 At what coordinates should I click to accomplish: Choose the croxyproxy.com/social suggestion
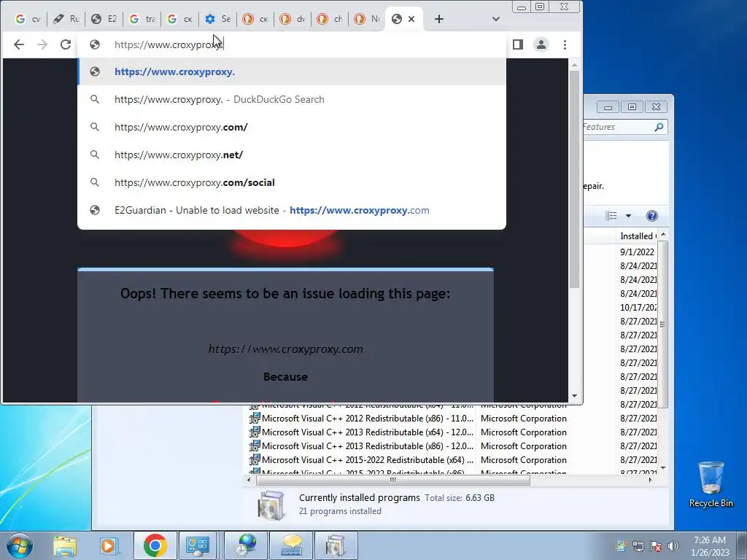tap(292, 182)
